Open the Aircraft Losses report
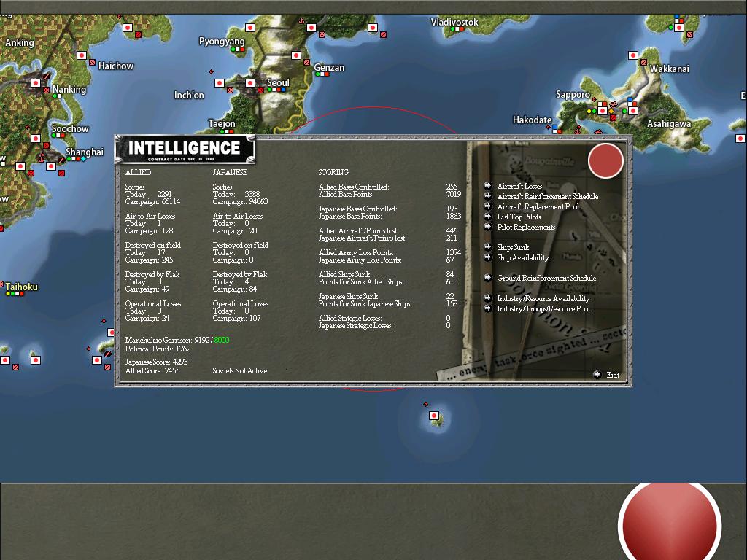Screen dimensions: 747x560 tap(519, 186)
